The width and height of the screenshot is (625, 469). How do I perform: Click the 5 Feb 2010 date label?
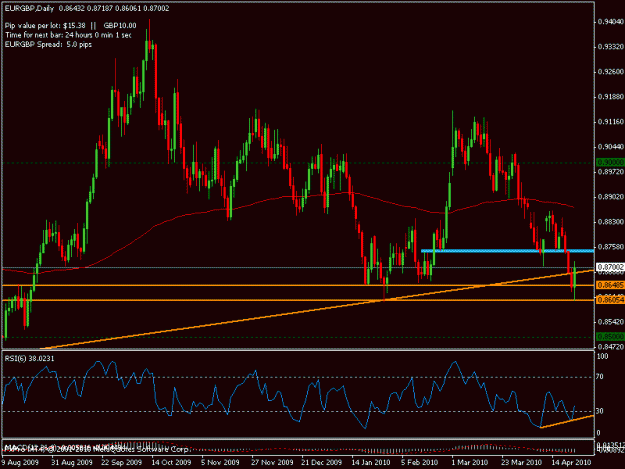pos(420,463)
